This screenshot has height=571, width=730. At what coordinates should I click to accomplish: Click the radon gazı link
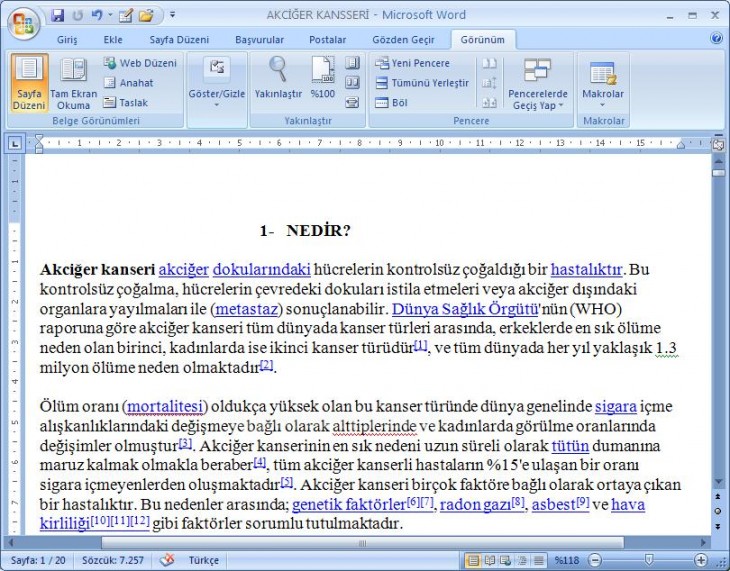point(476,504)
